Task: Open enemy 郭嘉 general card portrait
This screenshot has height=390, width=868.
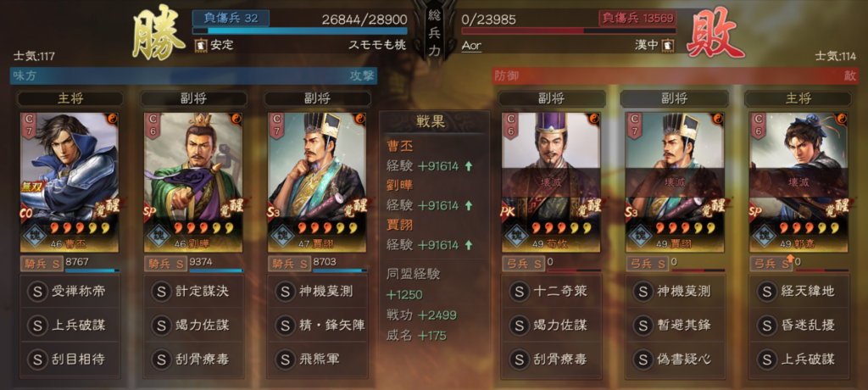Action: pyautogui.click(x=798, y=182)
